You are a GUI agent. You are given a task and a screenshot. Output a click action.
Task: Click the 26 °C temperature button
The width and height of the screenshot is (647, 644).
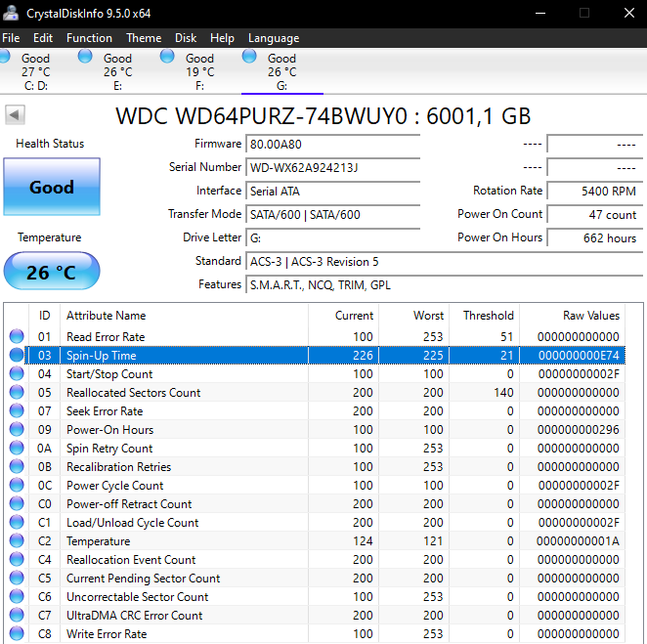click(x=52, y=271)
